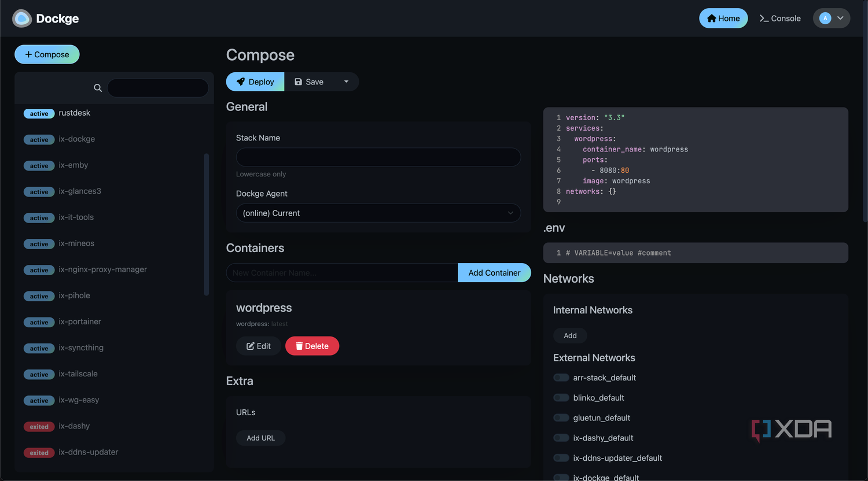
Task: Open the user avatar dropdown
Action: click(832, 18)
